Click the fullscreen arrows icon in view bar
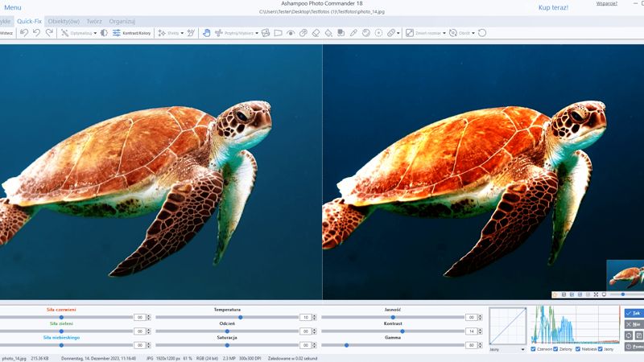The width and height of the screenshot is (644, 362). [x=596, y=294]
